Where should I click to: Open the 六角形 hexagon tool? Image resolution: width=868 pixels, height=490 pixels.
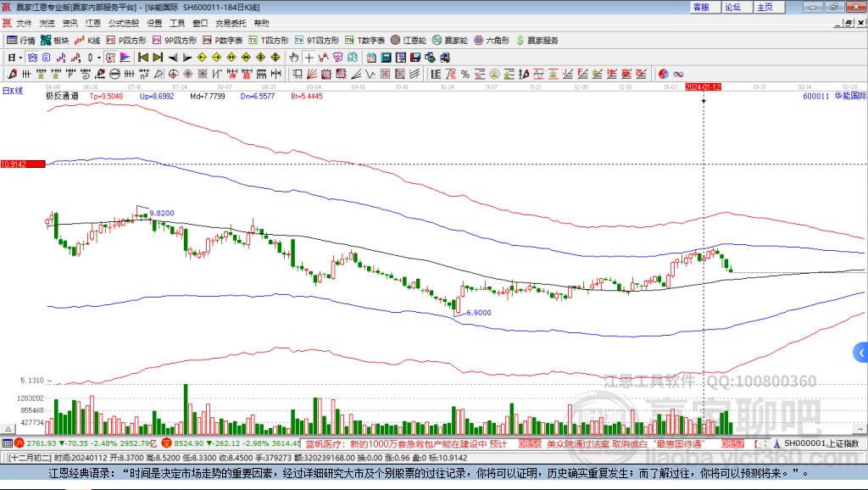tap(492, 40)
